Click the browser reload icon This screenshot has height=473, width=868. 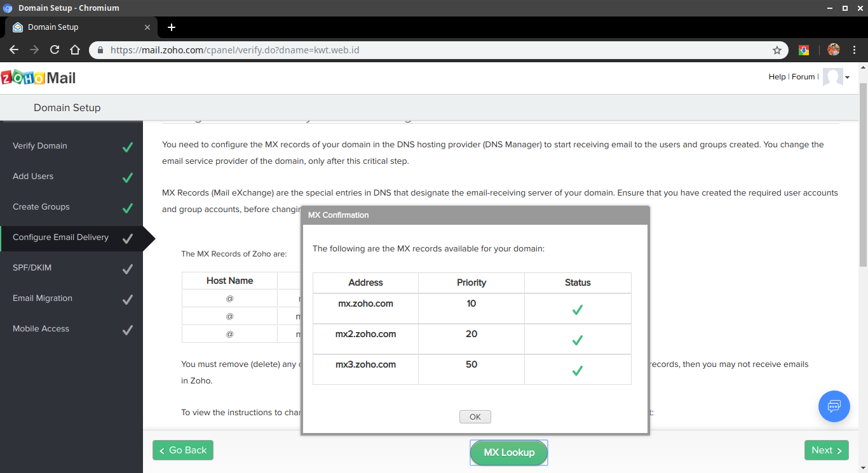(x=55, y=50)
